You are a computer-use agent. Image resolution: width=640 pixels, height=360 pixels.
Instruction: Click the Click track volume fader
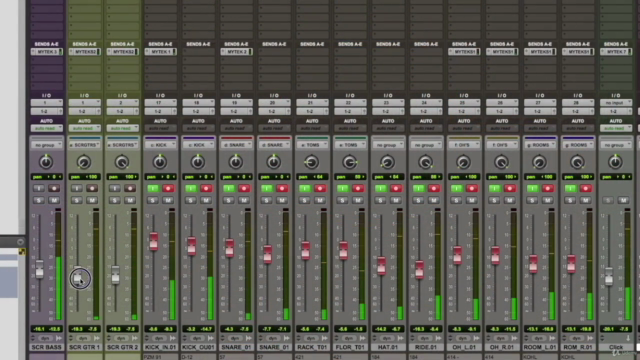pos(609,276)
